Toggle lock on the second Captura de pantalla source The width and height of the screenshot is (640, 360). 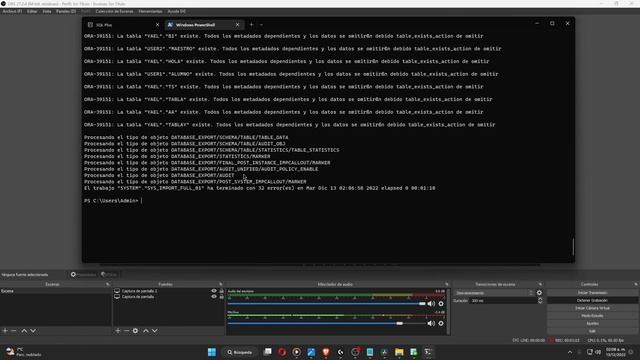[222, 297]
